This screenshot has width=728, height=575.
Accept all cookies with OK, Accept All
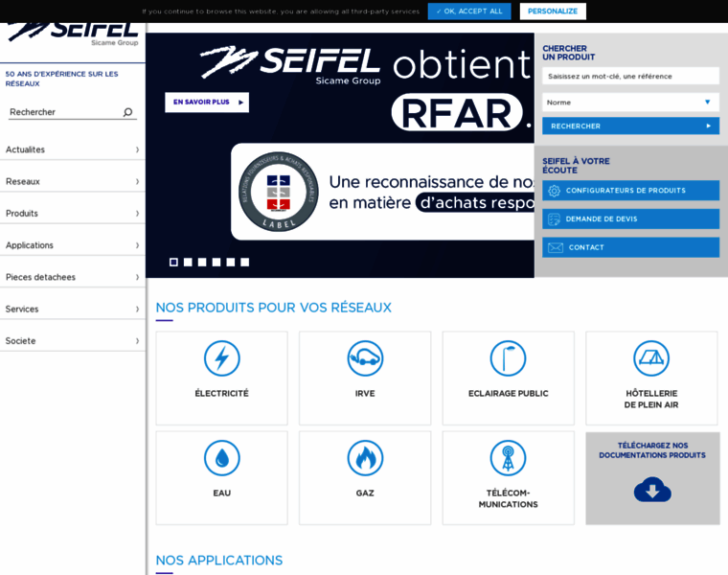469,11
